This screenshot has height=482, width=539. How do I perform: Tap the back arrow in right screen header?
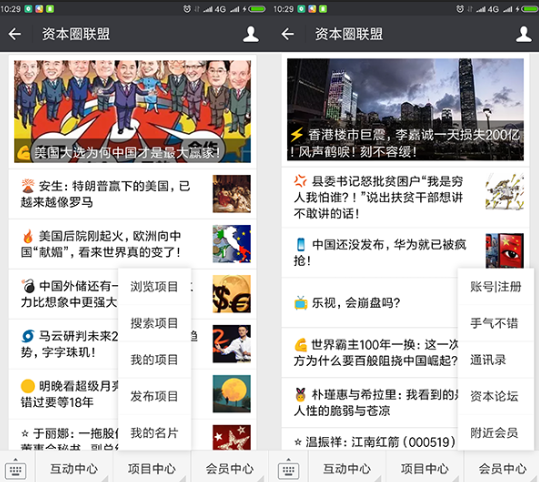click(287, 34)
